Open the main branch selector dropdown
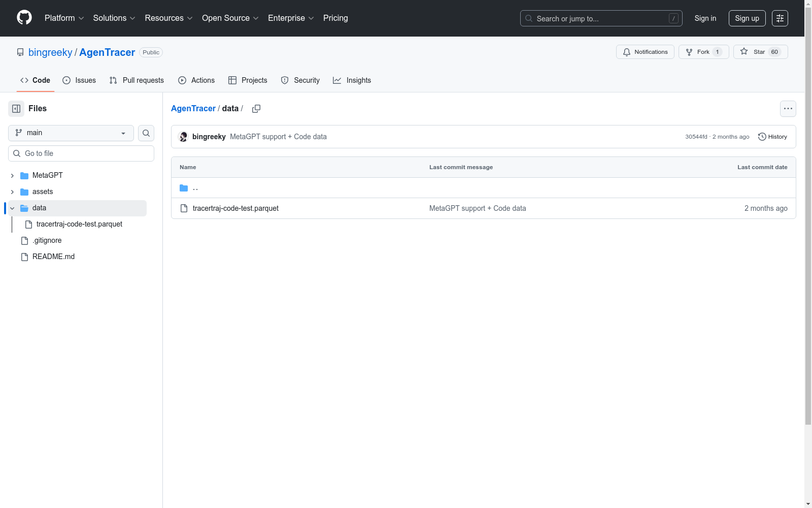The height and width of the screenshot is (508, 812). coord(71,133)
